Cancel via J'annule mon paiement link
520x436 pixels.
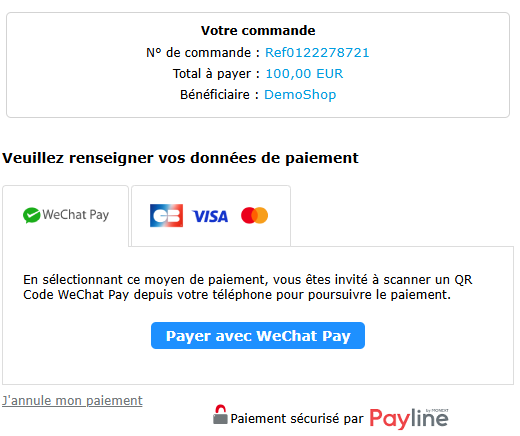click(x=72, y=400)
